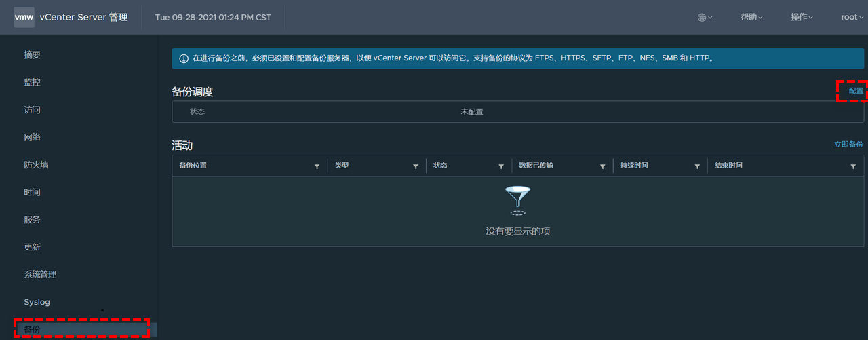Expand the 操作 dropdown menu
Screen dimensions: 868x340
802,18
